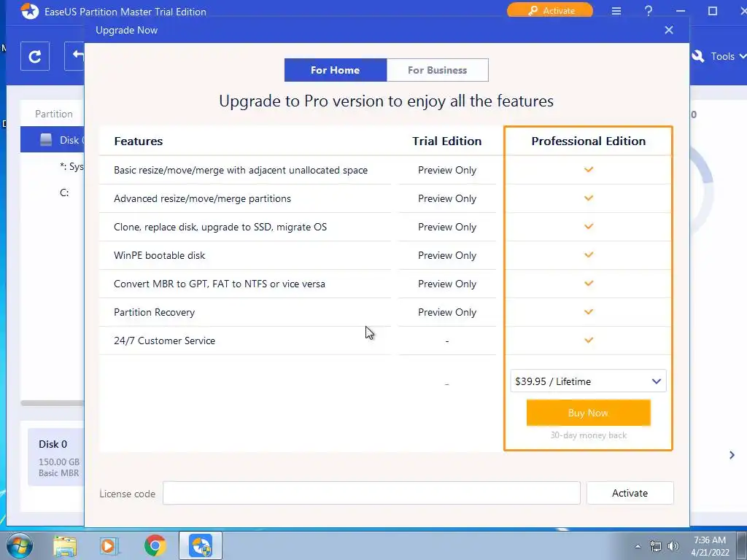747x560 pixels.
Task: Click the Buy Now button
Action: [x=588, y=413]
